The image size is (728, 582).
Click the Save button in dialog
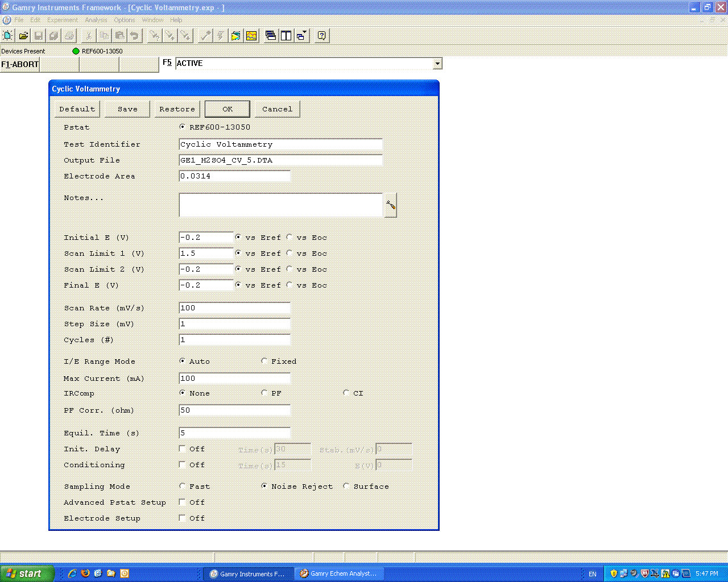pos(127,109)
